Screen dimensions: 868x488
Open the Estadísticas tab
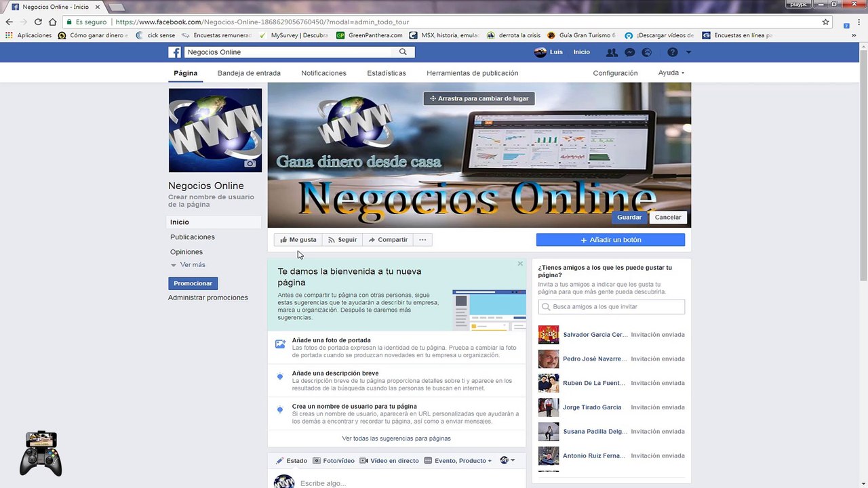(387, 73)
